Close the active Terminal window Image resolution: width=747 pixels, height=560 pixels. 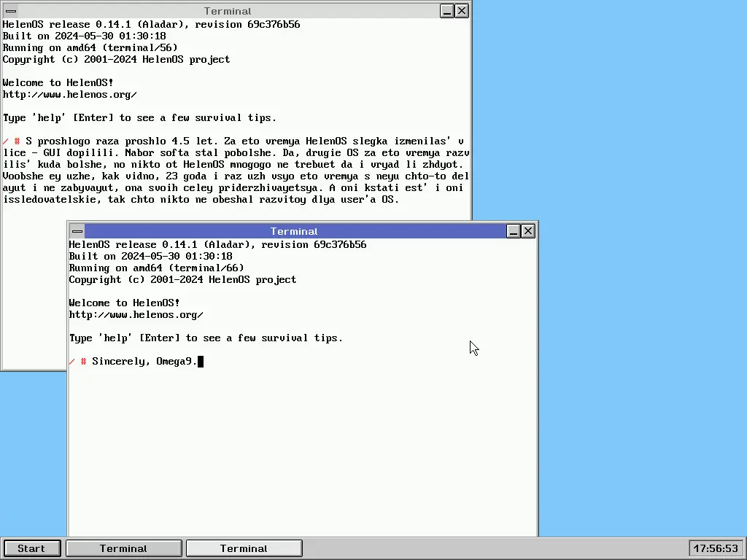click(528, 231)
